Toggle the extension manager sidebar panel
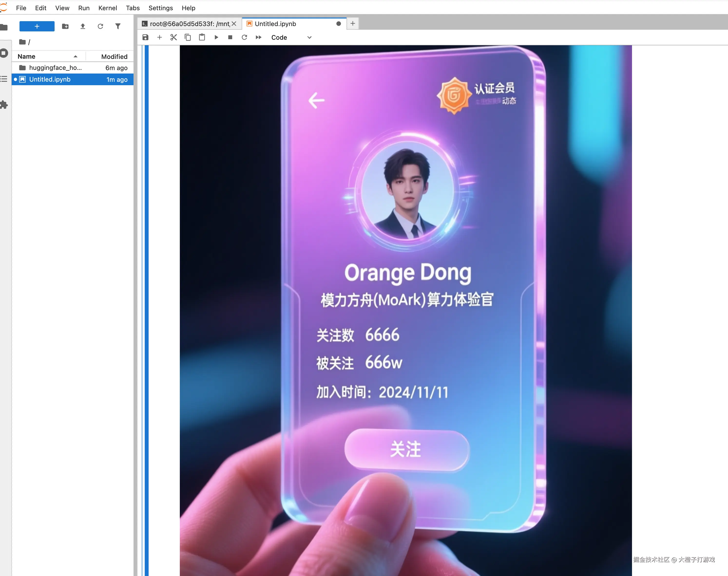728x576 pixels. (x=4, y=105)
